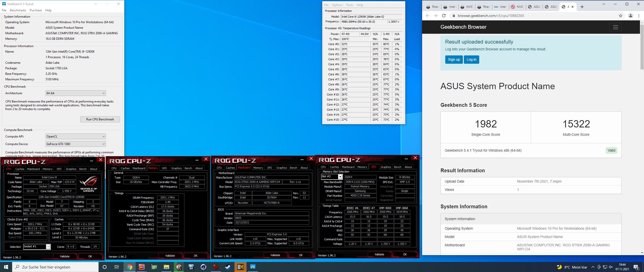
Task: Open a new Chrome tab
Action: pyautogui.click(x=582, y=7)
